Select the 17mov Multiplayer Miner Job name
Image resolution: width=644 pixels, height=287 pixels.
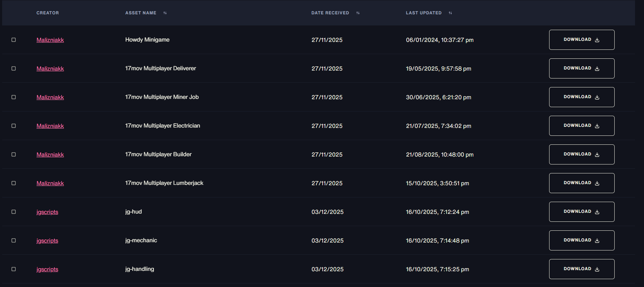162,97
